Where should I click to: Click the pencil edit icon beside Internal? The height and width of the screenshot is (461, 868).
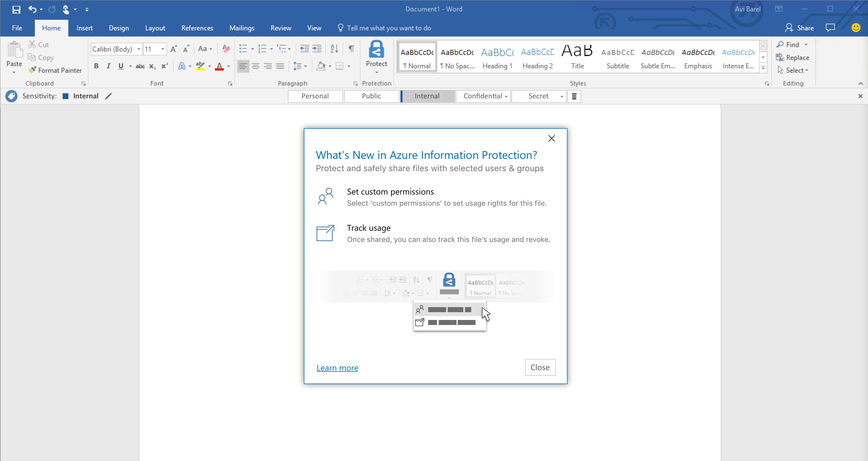pos(108,96)
